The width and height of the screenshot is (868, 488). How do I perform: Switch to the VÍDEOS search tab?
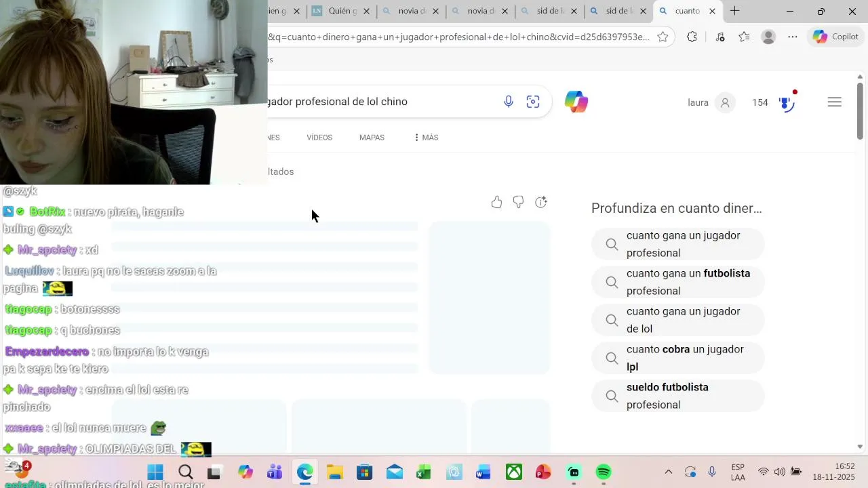319,138
